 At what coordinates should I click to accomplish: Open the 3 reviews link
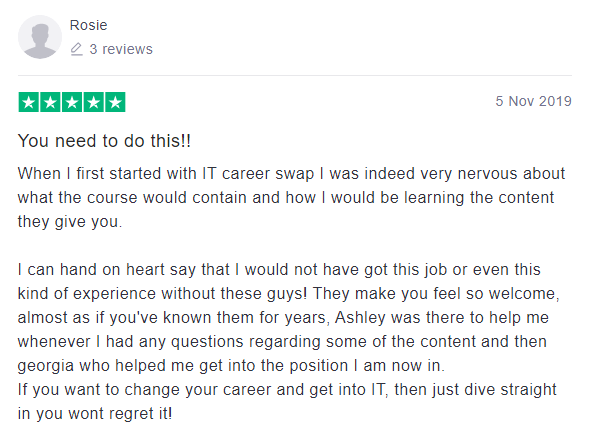point(121,49)
